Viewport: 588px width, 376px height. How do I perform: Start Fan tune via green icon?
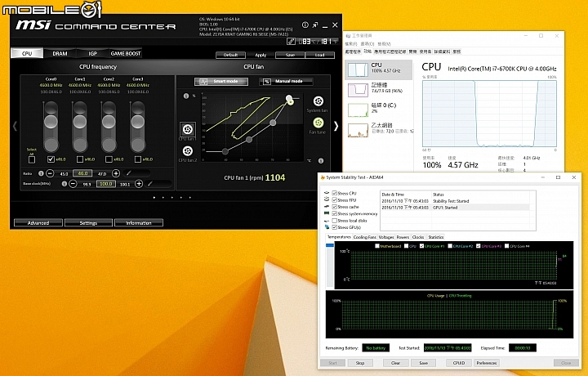coord(318,123)
